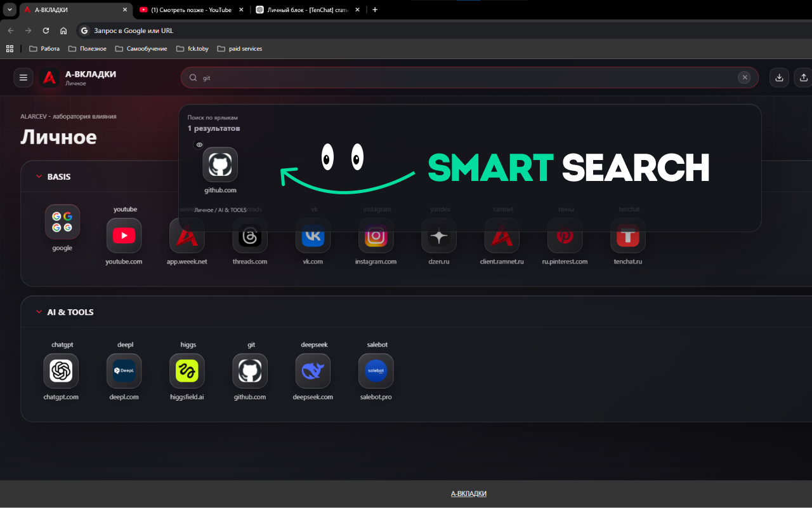Click the upload/export icon in the top right
Screen dimensions: 812x508
(x=804, y=77)
